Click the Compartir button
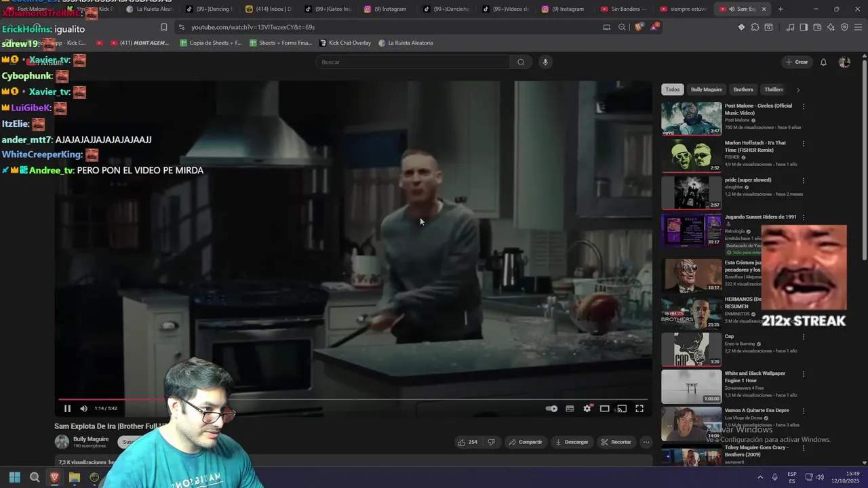 525,442
